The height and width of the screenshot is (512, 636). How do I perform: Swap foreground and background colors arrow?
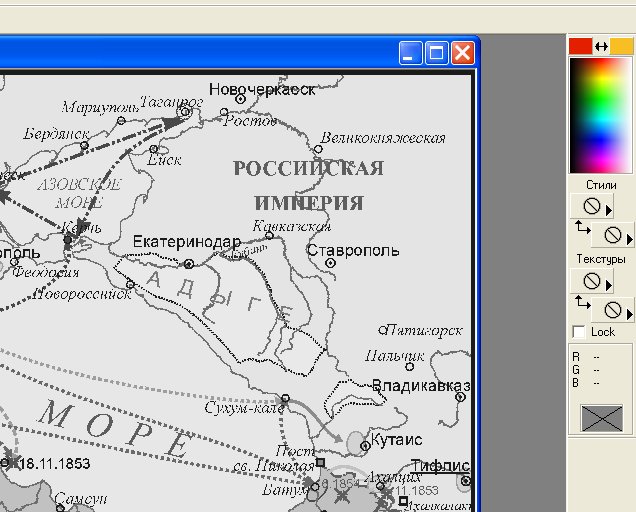pyautogui.click(x=601, y=47)
